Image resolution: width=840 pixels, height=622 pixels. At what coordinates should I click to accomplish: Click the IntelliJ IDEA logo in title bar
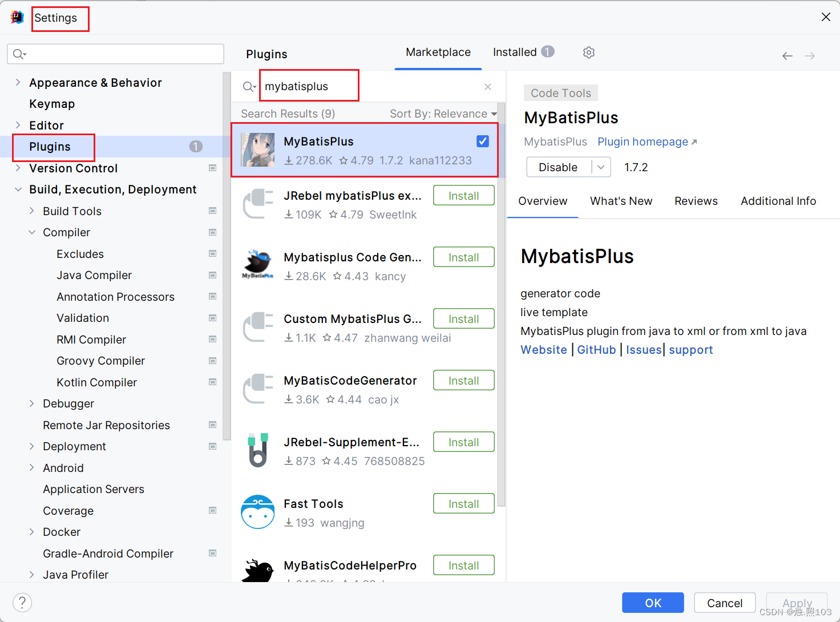(17, 17)
